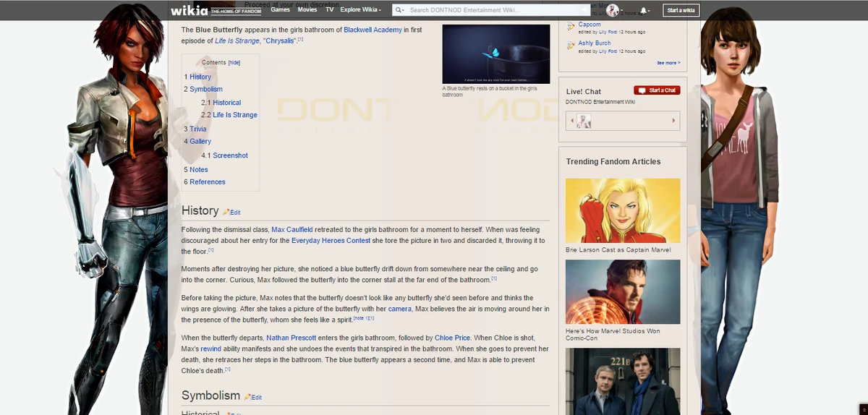Open the Chrysalis episode link
This screenshot has width=868, height=415.
point(278,40)
